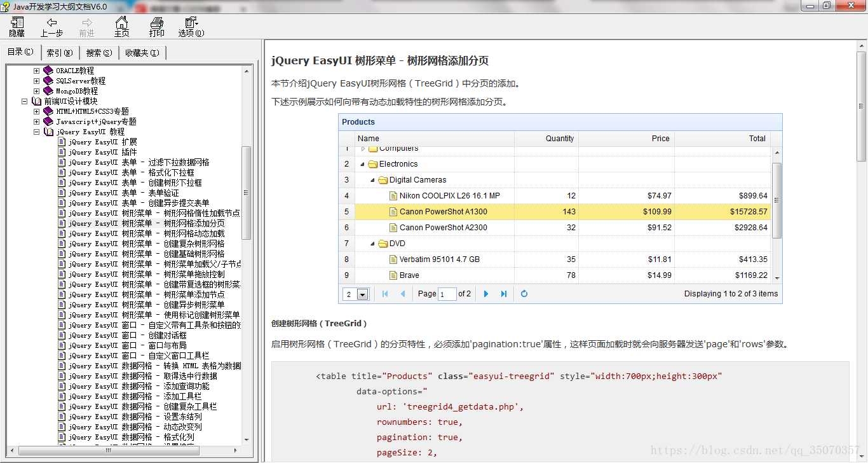Open 数据网格 - 设置冻结列 topic
The height and width of the screenshot is (463, 868).
pyautogui.click(x=135, y=417)
